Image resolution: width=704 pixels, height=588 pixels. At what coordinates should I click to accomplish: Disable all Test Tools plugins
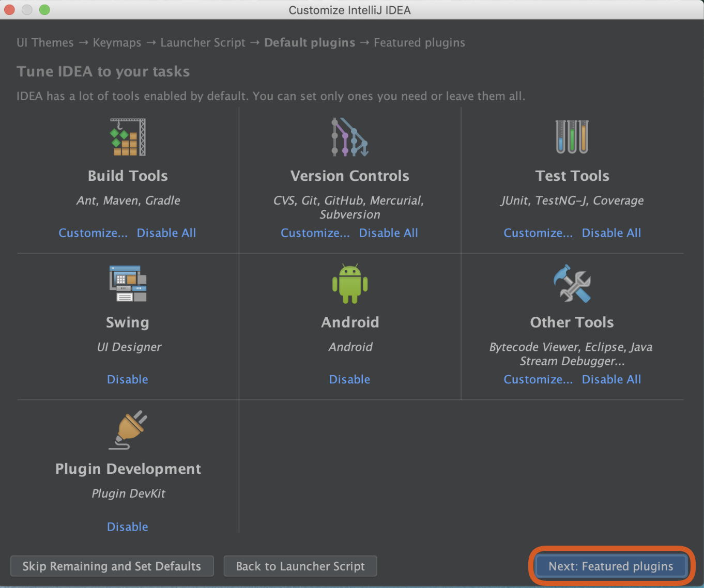click(x=611, y=233)
